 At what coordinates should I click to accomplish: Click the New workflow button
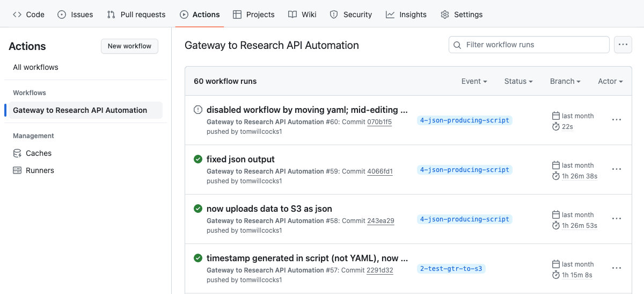pyautogui.click(x=129, y=46)
